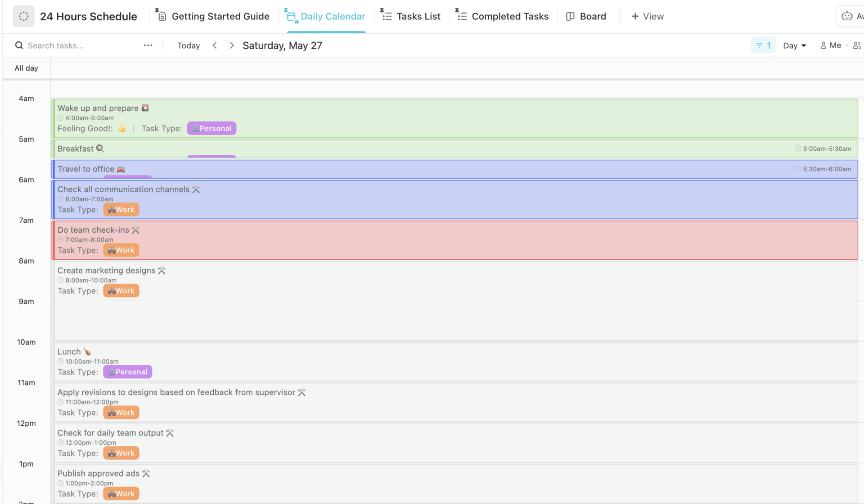Expand the Day view dropdown

click(794, 45)
